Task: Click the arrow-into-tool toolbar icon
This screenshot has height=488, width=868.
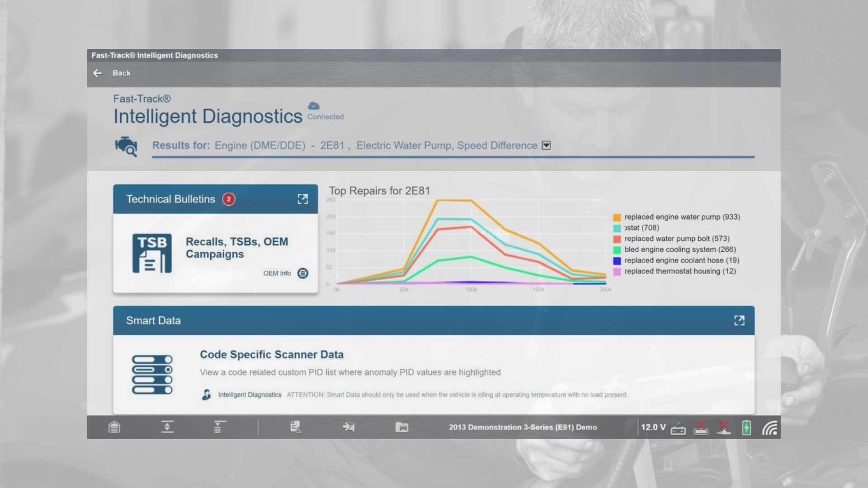Action: tap(349, 427)
